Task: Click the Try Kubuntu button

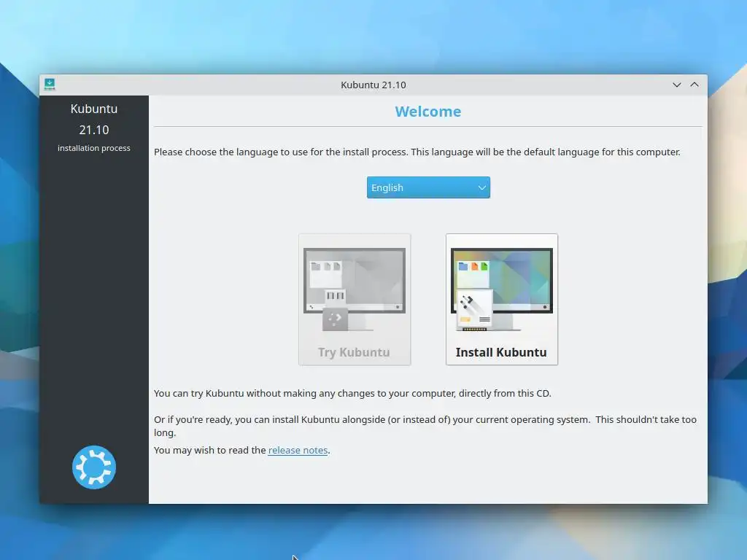Action: pos(355,300)
